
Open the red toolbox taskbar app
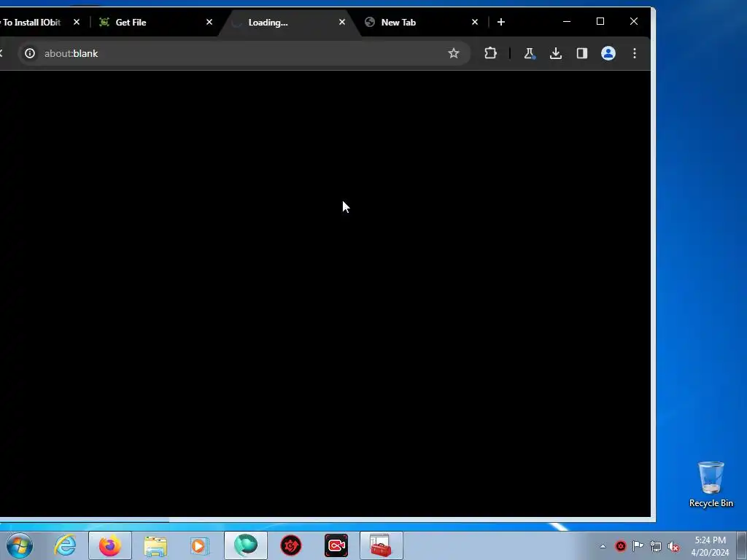pos(381,545)
